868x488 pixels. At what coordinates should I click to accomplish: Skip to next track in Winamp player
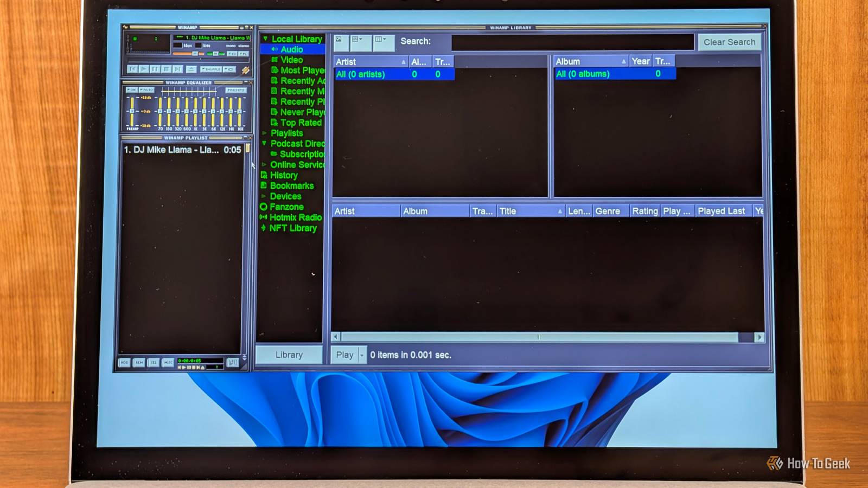(x=178, y=69)
